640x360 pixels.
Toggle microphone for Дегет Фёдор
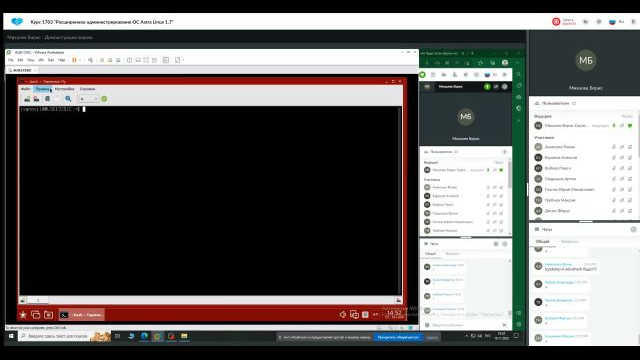click(613, 211)
